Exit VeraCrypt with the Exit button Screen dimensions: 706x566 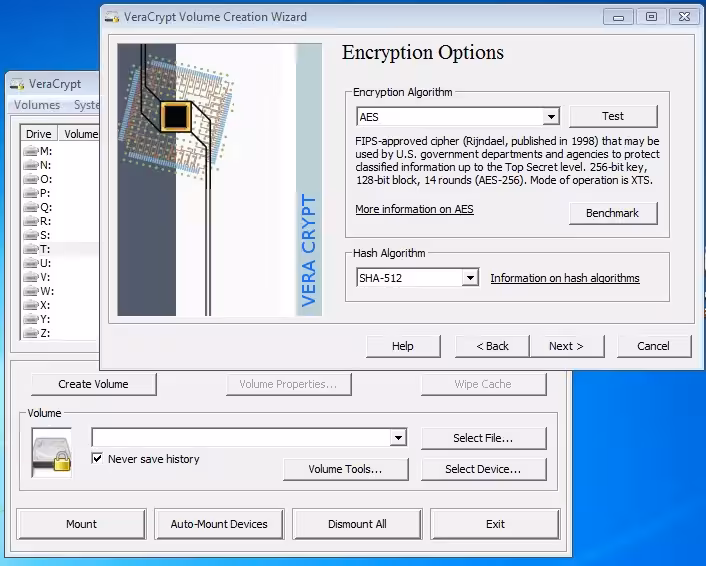[495, 524]
